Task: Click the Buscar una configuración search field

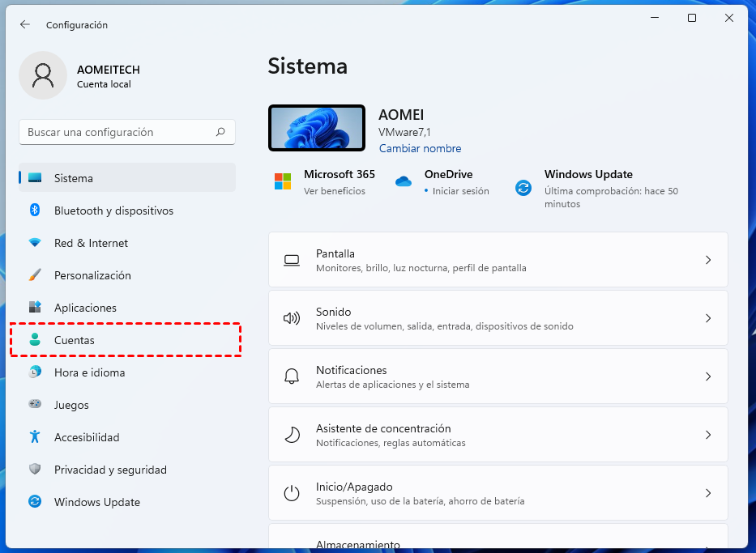Action: click(126, 132)
